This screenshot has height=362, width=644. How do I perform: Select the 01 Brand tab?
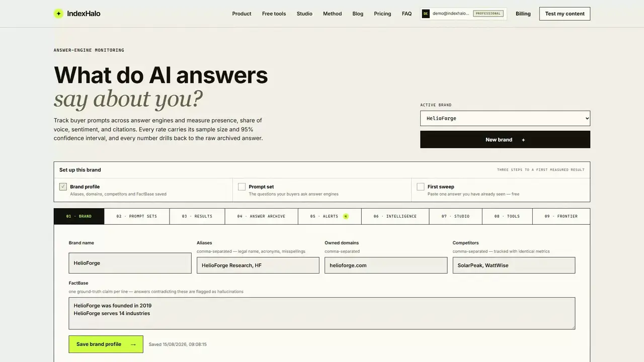79,216
